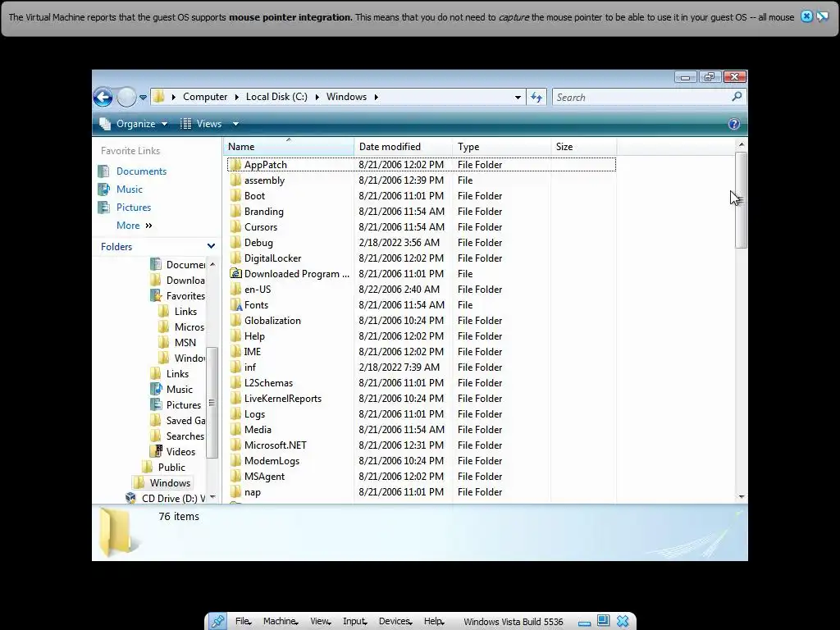This screenshot has width=840, height=630.
Task: Select the MSAgent folder
Action: (265, 477)
